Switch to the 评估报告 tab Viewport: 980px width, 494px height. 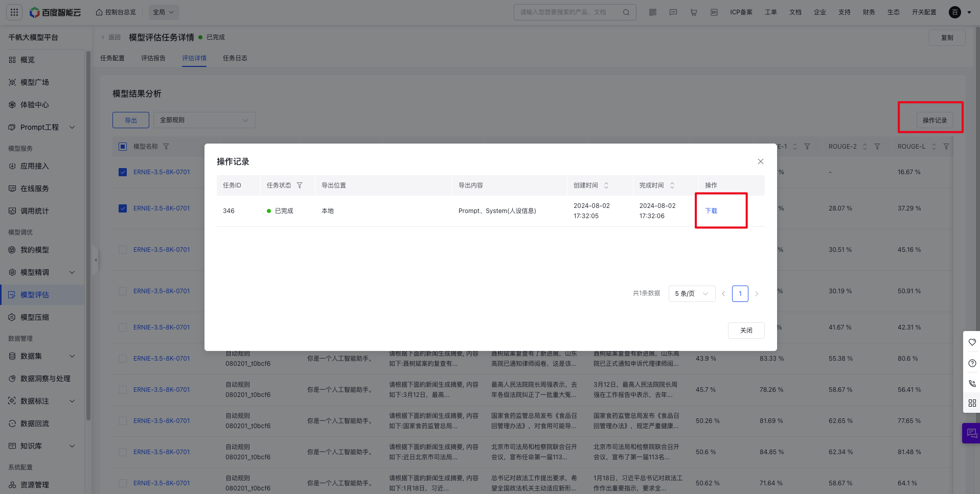pos(153,58)
